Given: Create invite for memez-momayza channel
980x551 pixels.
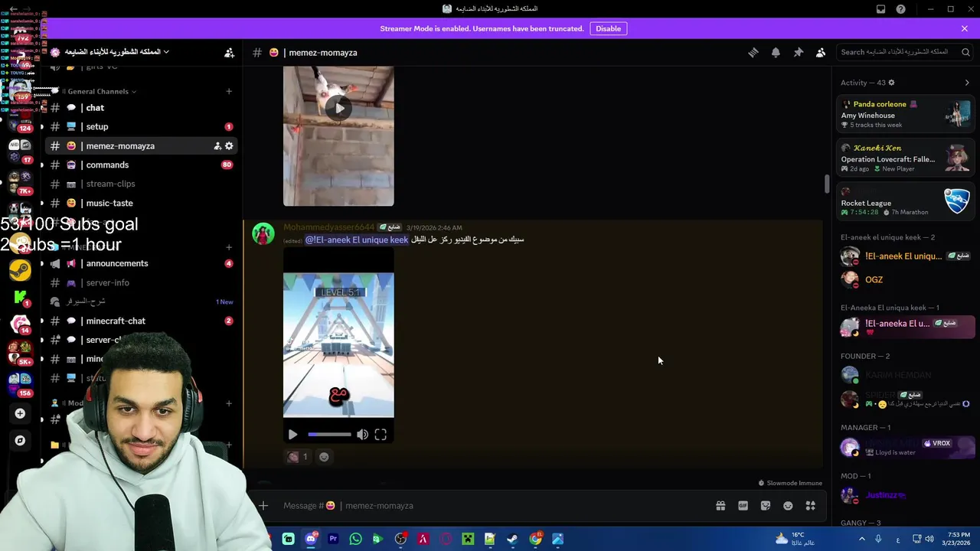Looking at the screenshot, I should 217,145.
